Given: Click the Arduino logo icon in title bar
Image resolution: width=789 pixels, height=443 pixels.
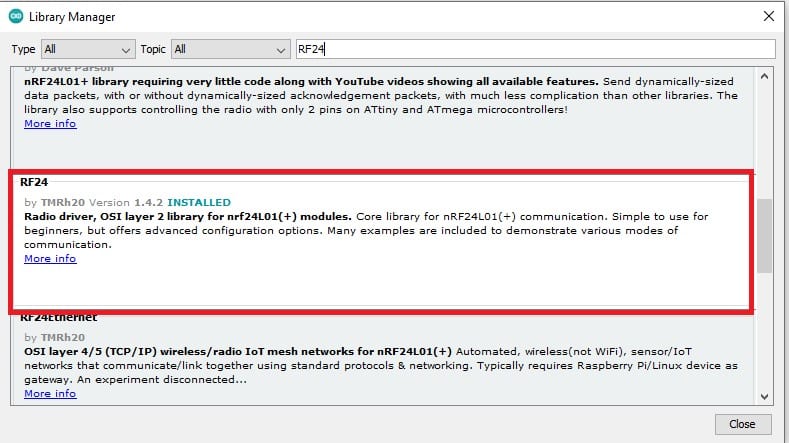Looking at the screenshot, I should click(16, 16).
